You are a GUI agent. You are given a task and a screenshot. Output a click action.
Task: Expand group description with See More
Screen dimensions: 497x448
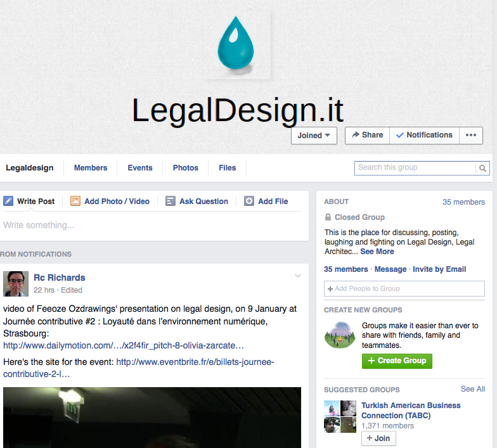coord(377,252)
